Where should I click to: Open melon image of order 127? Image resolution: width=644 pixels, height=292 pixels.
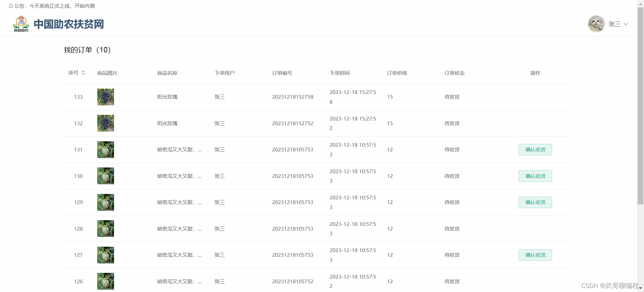click(106, 255)
